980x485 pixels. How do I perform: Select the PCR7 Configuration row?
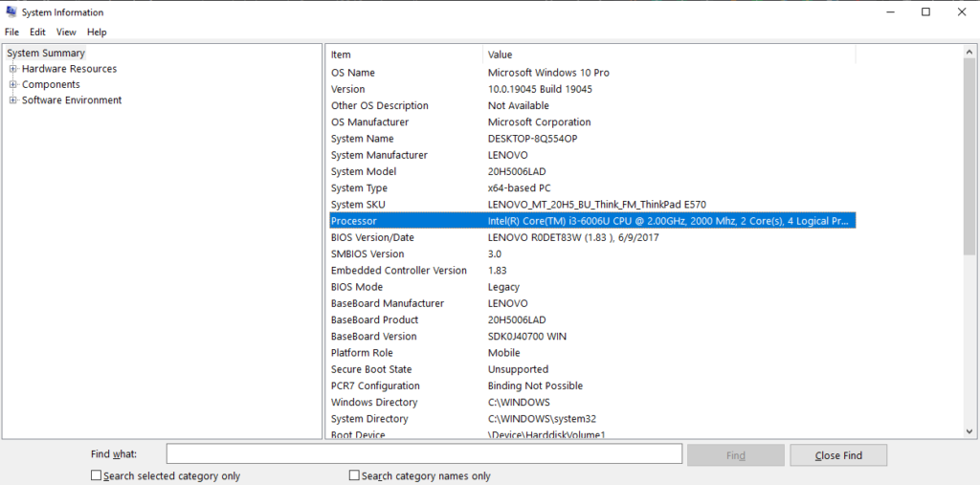click(x=592, y=386)
